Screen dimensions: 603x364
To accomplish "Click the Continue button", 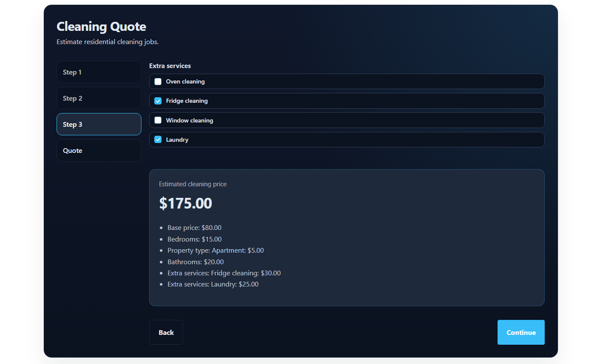I will point(521,332).
